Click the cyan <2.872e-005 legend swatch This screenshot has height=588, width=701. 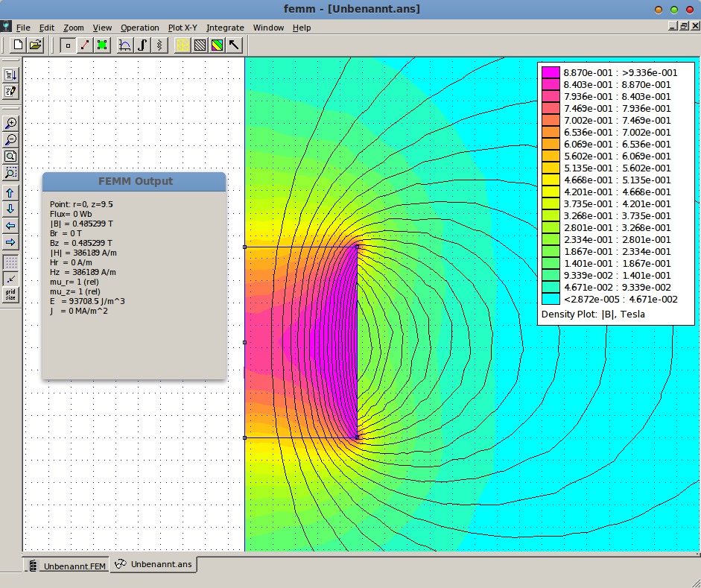551,299
